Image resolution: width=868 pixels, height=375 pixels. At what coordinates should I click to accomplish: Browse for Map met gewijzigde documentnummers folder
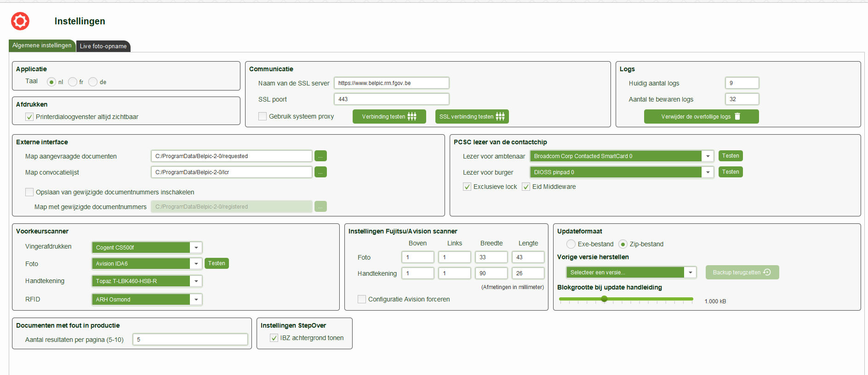coord(320,207)
